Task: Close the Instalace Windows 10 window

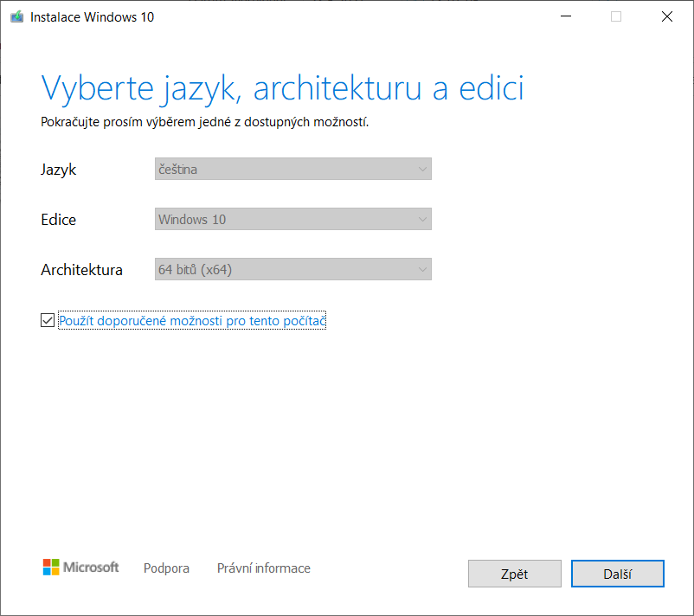Action: 667,16
